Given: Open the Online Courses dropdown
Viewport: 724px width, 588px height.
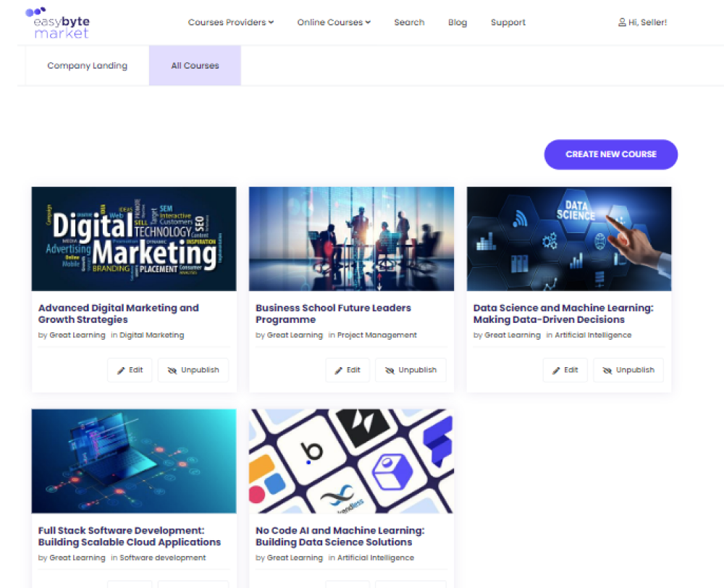Looking at the screenshot, I should tap(334, 22).
